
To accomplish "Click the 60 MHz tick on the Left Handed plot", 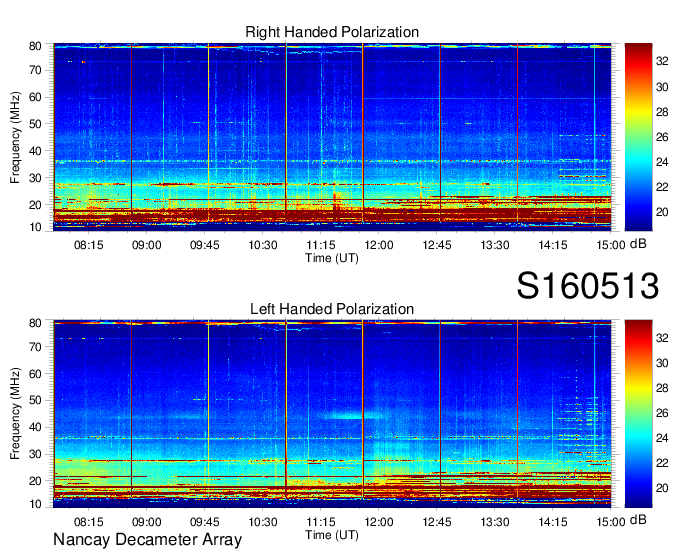I will coord(35,374).
